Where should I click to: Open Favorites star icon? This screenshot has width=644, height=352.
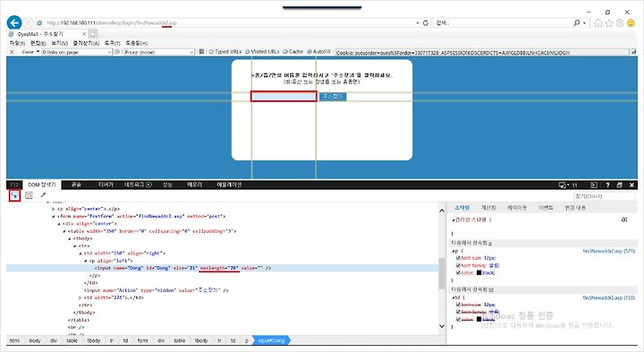609,23
